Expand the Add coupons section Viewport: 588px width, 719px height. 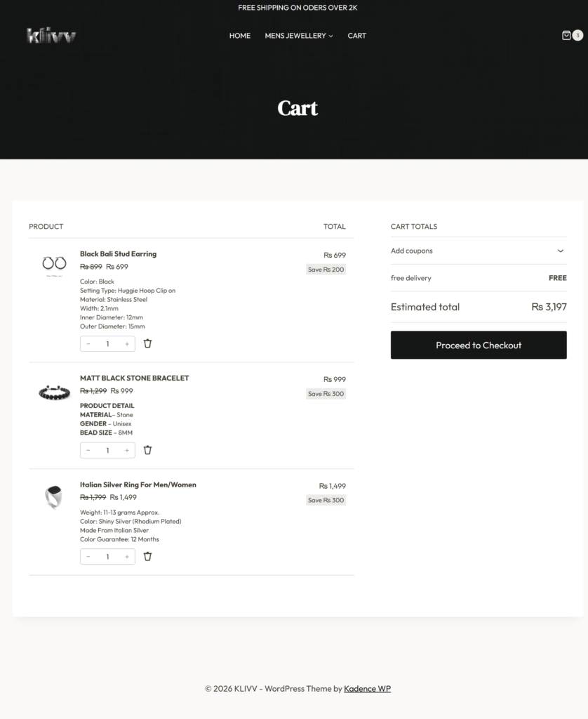coord(479,251)
